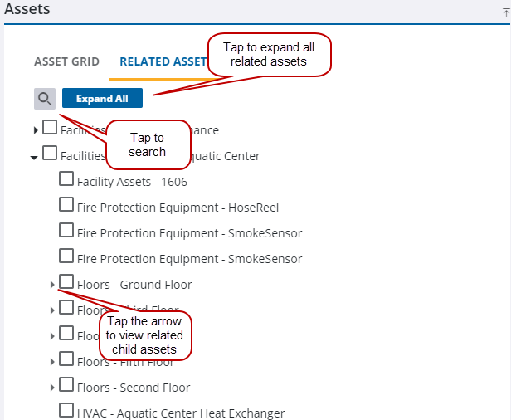The height and width of the screenshot is (420, 511).
Task: Check the first SmokeSensor checkbox
Action: click(x=66, y=230)
